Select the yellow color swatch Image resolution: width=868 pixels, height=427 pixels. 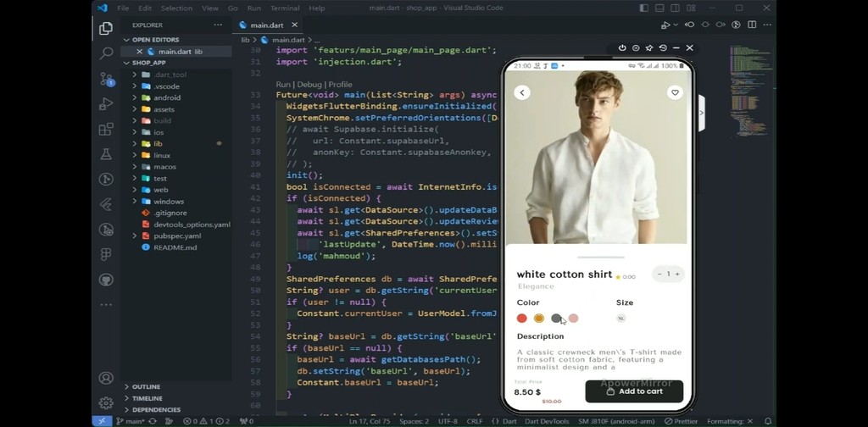click(538, 319)
